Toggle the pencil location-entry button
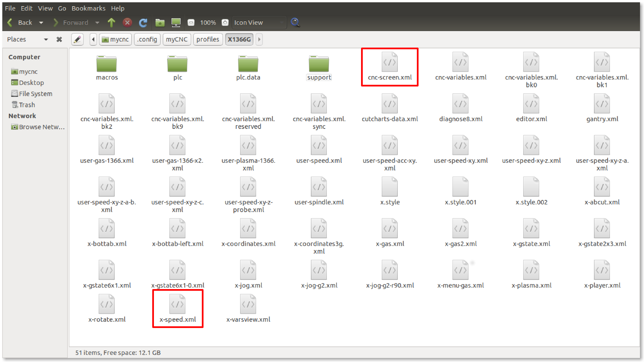The width and height of the screenshot is (644, 362). tap(77, 39)
